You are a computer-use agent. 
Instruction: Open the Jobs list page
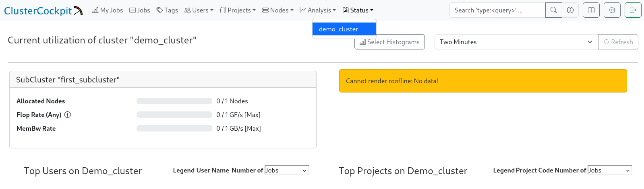(x=140, y=10)
